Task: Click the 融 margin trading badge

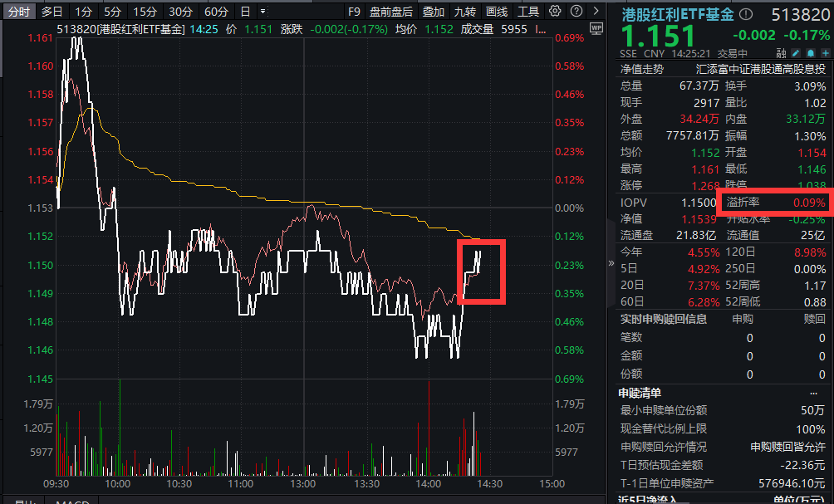Action: point(781,52)
